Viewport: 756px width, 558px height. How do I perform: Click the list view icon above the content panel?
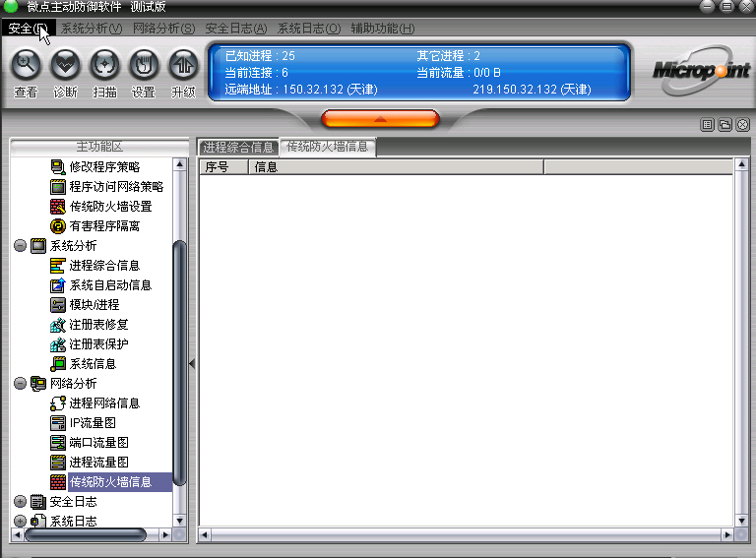tap(707, 125)
